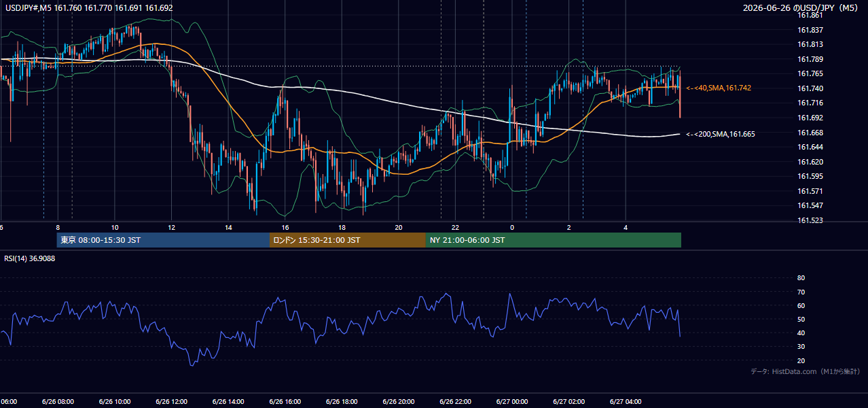Select the ロンドン 15:30-21:00 JST session bar
The height and width of the screenshot is (408, 868).
click(348, 240)
